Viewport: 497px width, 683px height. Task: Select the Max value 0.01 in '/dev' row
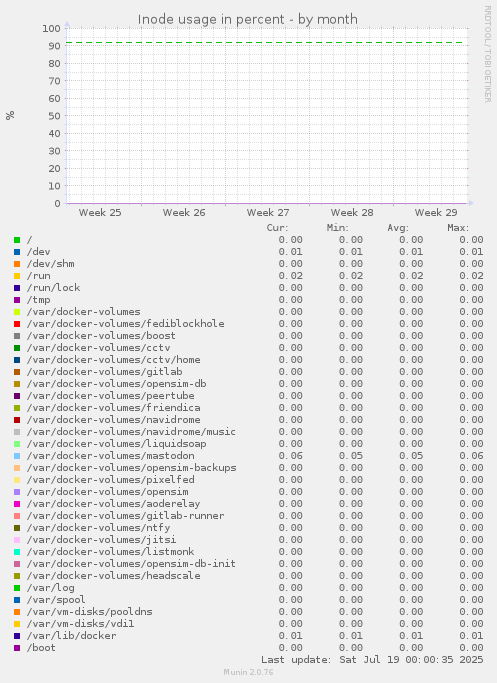click(471, 252)
